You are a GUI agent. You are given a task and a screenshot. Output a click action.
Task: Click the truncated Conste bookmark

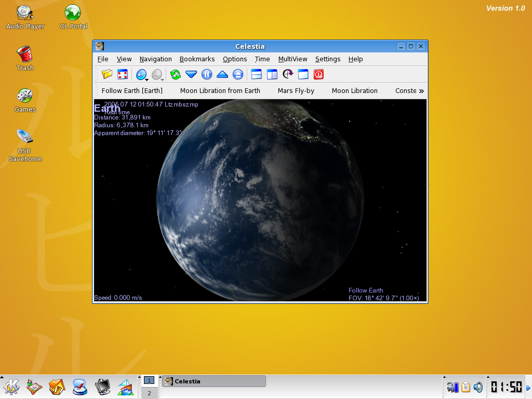pos(406,90)
